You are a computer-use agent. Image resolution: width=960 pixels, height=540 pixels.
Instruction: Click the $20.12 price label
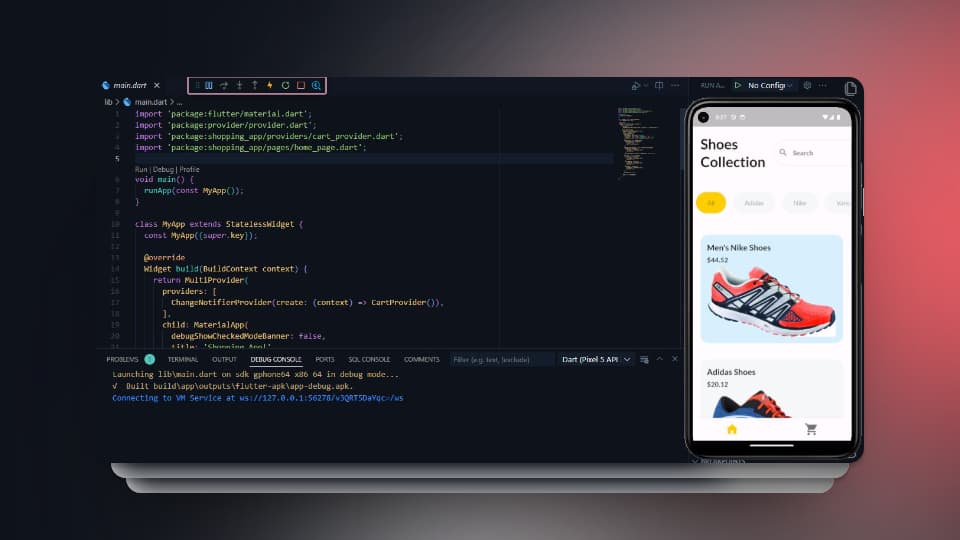pyautogui.click(x=718, y=384)
